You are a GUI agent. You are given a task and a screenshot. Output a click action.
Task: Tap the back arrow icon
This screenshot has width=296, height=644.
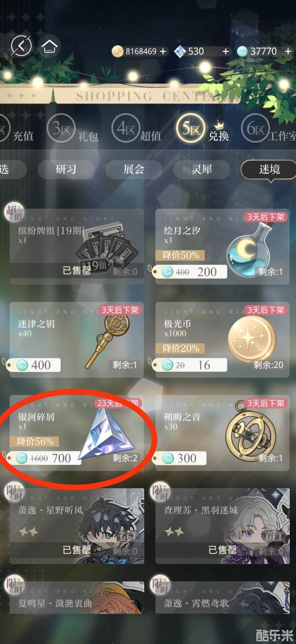[x=21, y=46]
